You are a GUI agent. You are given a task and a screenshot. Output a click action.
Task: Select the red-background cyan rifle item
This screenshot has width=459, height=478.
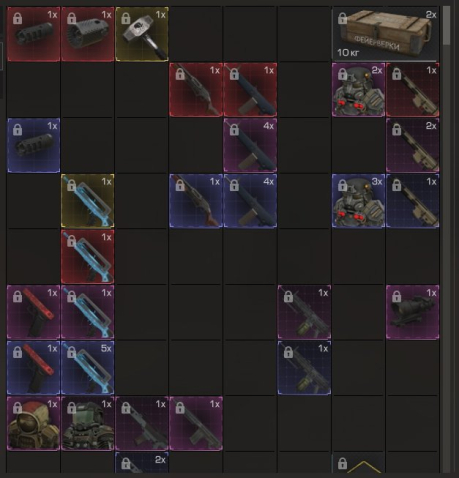coord(88,257)
